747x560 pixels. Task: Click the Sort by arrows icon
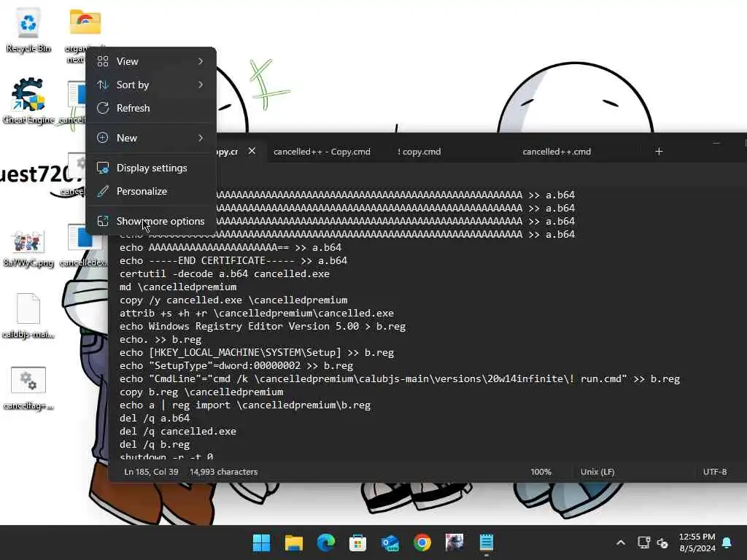[x=103, y=85]
